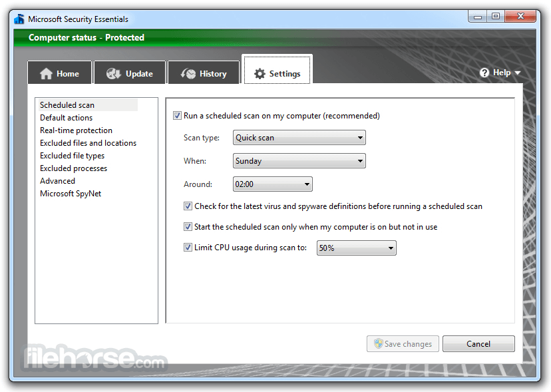Image resolution: width=551 pixels, height=392 pixels.
Task: Open Real-time protection settings
Action: point(76,130)
